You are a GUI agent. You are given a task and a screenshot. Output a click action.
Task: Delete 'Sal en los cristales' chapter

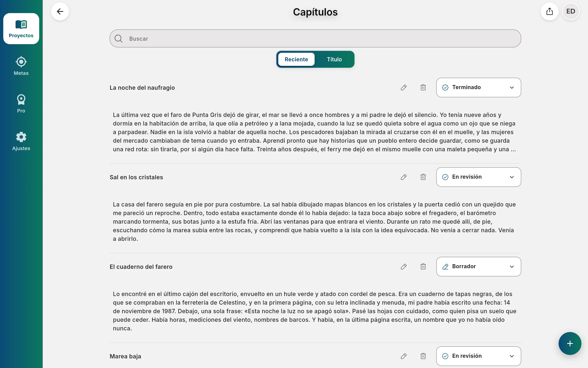tap(423, 177)
